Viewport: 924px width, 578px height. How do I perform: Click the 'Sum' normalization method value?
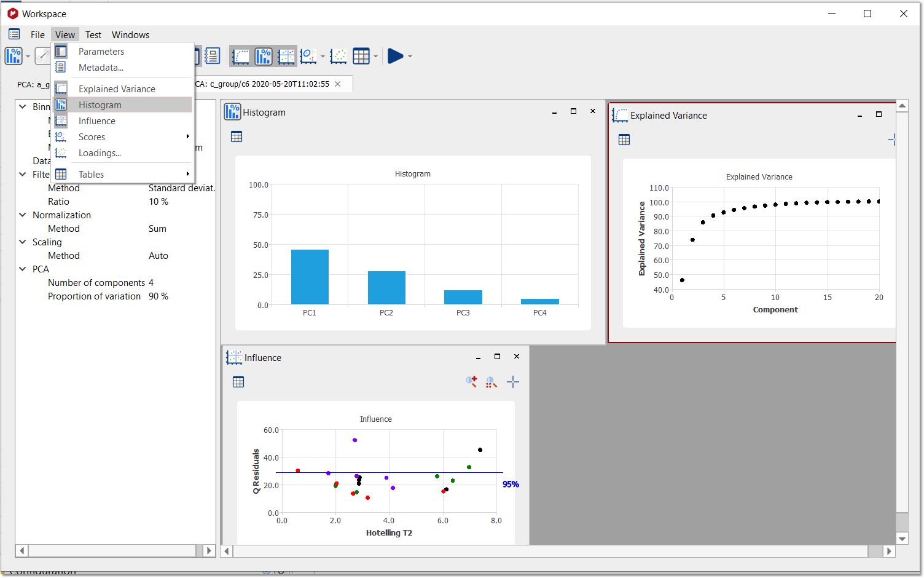click(x=157, y=229)
